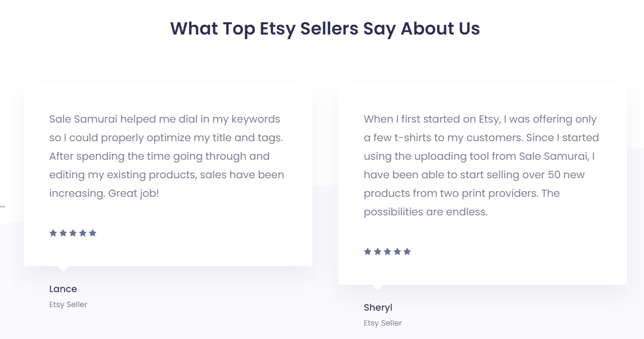Click the speech pointer under Sheryl's card
The image size is (644, 339).
[x=377, y=287]
